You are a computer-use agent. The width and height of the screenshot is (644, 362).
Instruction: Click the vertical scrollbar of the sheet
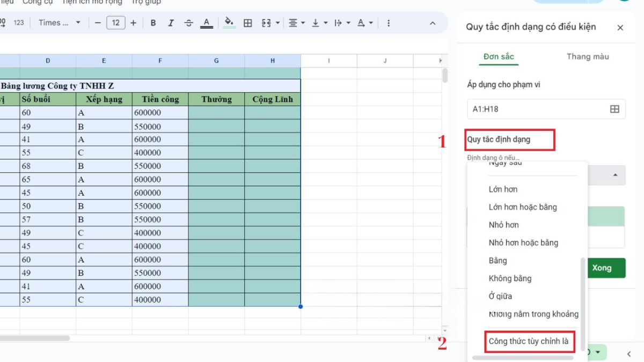445,75
